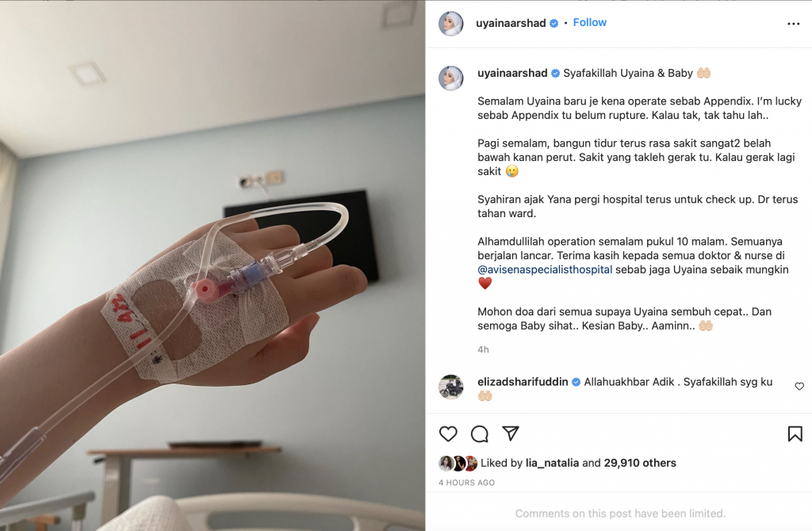Open the elizadsharifuddin commenter avatar
This screenshot has width=812, height=531.
[451, 387]
